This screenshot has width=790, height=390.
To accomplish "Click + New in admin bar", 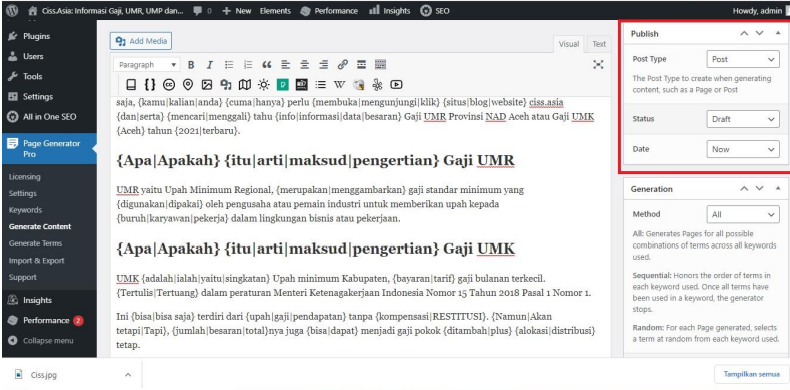I will 237,11.
